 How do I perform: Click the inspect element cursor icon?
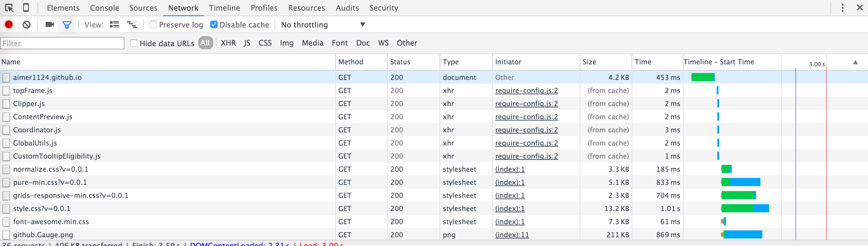[x=9, y=8]
